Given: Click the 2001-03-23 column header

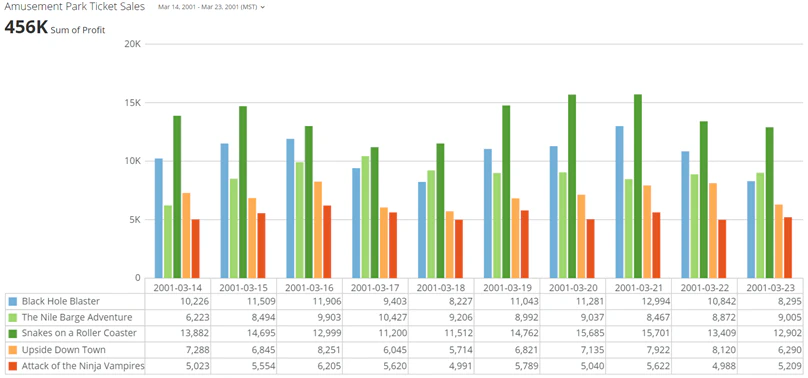Looking at the screenshot, I should coord(771,287).
